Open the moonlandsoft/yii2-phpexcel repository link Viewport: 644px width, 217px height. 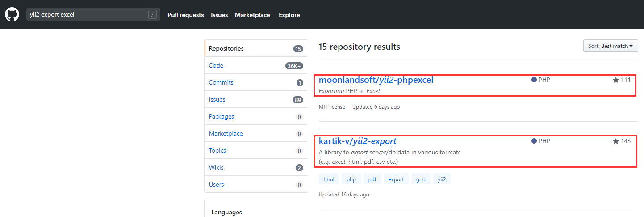(376, 80)
